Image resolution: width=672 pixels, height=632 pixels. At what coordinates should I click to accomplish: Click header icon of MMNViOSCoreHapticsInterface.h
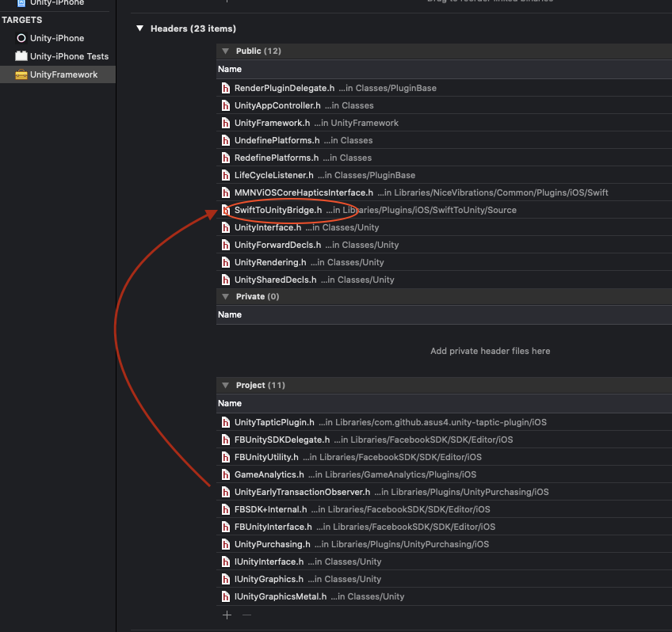tap(225, 192)
